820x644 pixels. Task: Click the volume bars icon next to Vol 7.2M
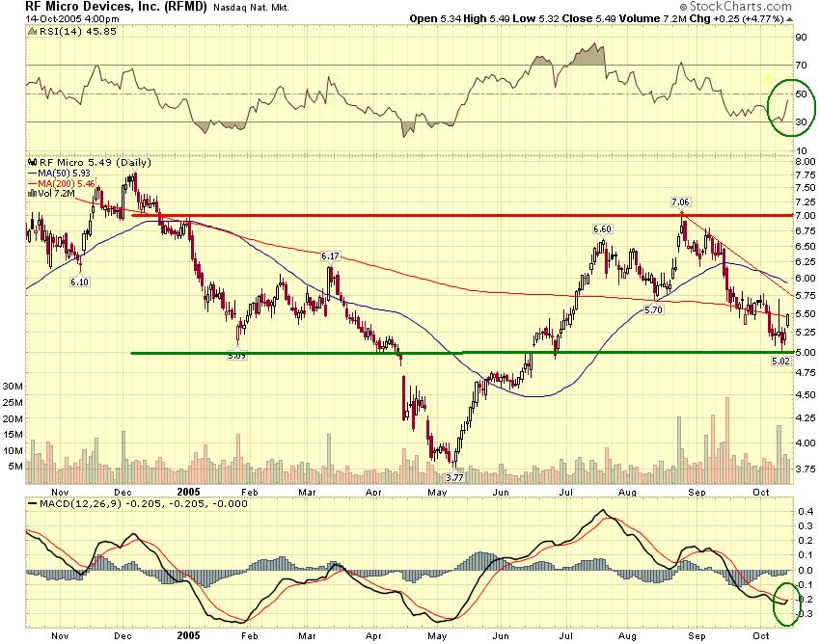32,194
